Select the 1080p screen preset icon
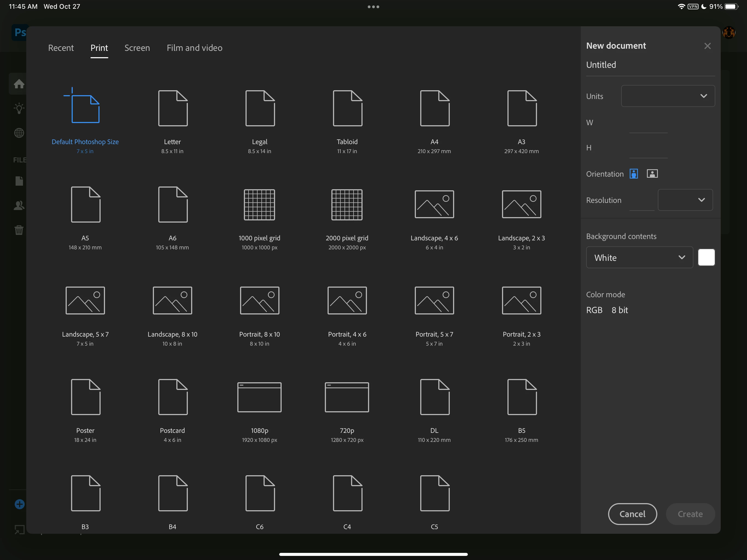Image resolution: width=747 pixels, height=560 pixels. [259, 397]
